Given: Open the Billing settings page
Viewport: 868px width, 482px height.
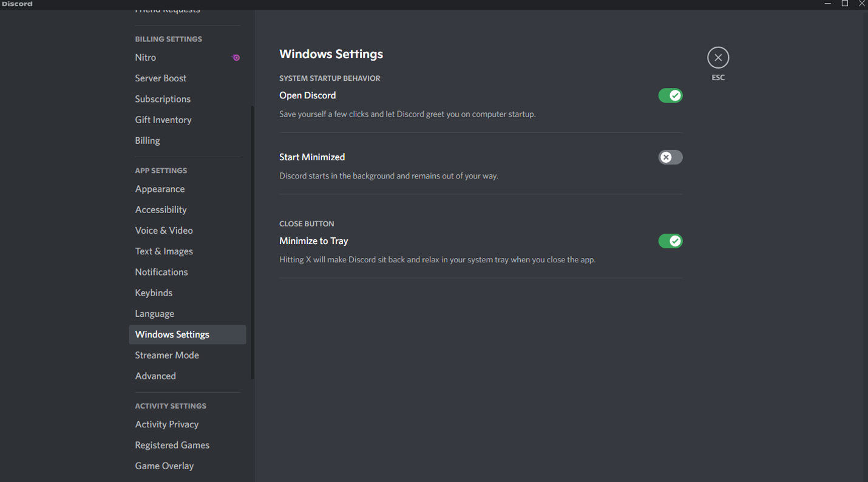Looking at the screenshot, I should click(147, 140).
